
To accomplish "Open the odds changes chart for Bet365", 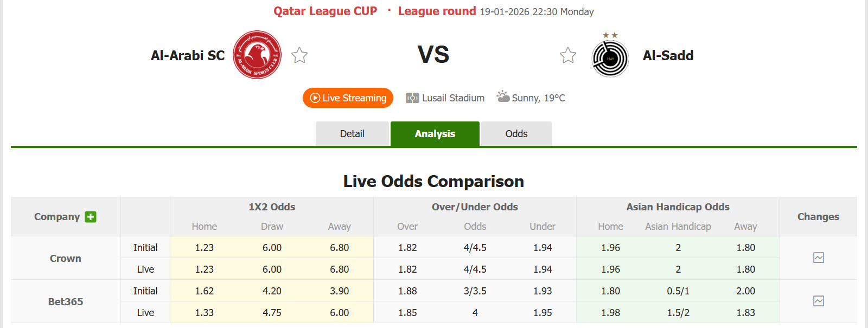I will [819, 301].
